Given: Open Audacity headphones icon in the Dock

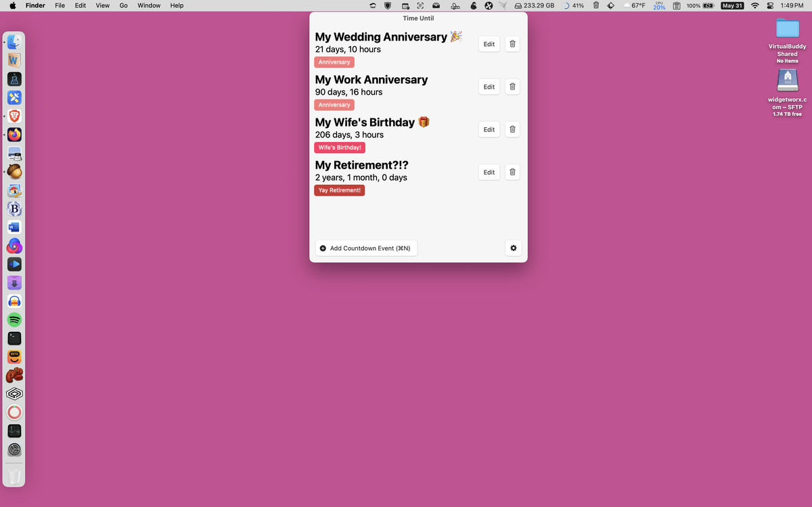Looking at the screenshot, I should pos(14,301).
